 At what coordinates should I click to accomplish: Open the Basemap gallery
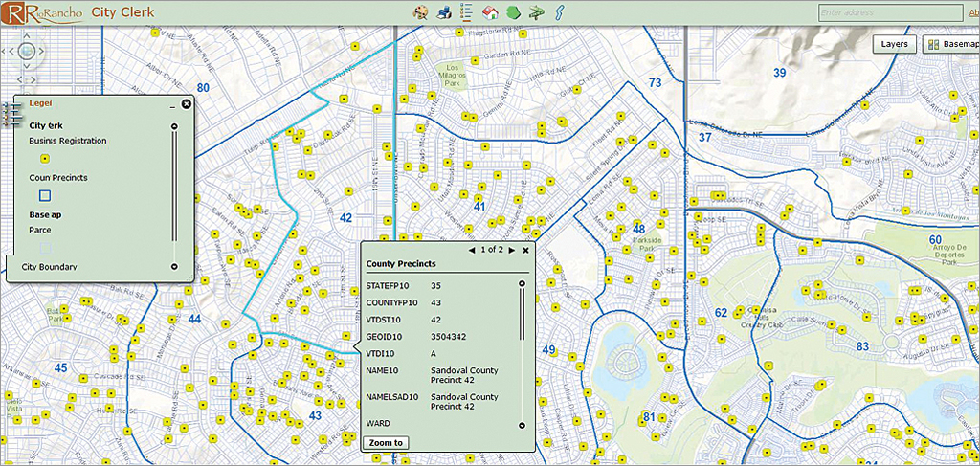pyautogui.click(x=949, y=44)
